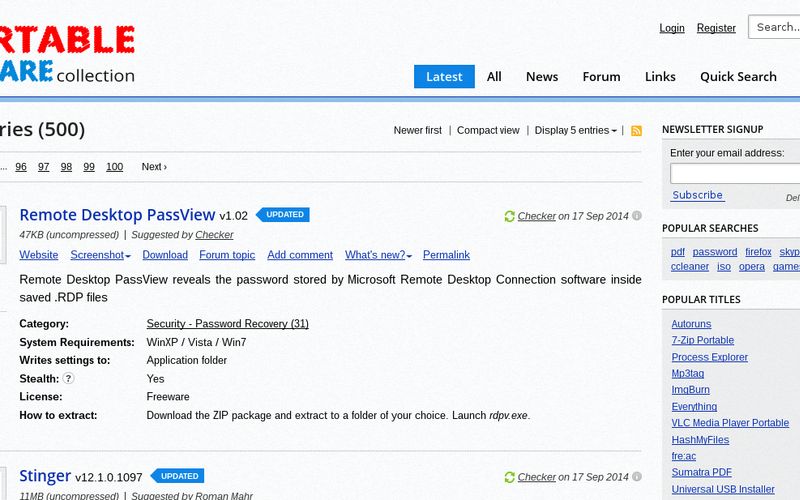Search popular term iso
800x500 pixels.
(724, 266)
